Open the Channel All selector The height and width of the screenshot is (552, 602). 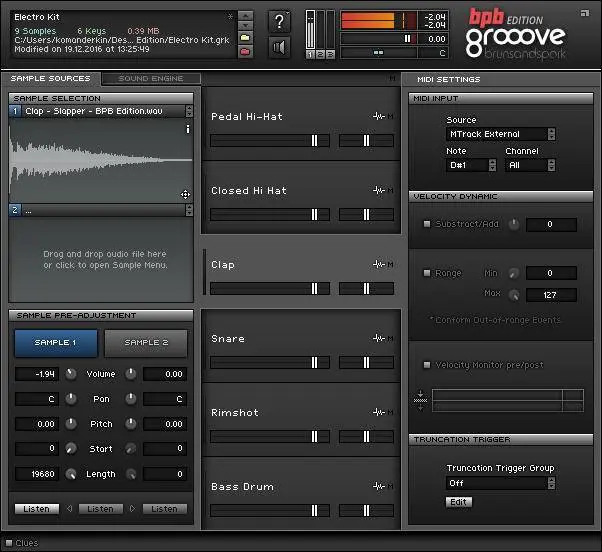pos(530,165)
